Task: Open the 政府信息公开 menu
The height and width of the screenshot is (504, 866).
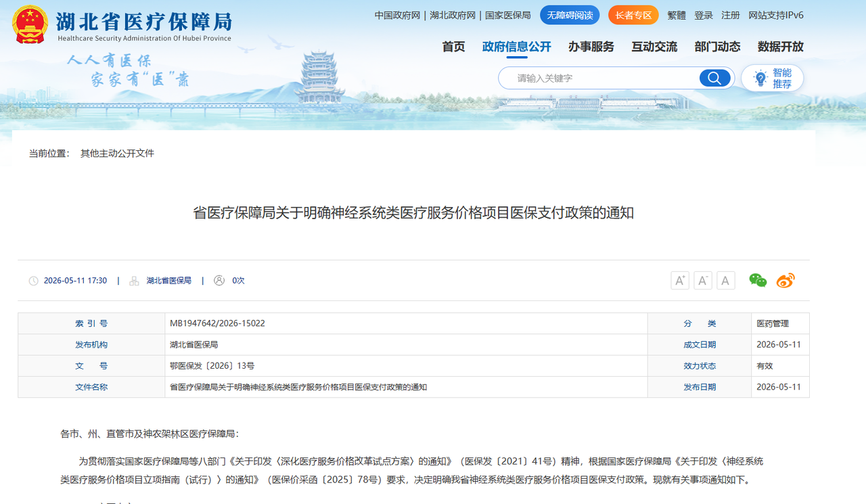Action: (x=517, y=47)
